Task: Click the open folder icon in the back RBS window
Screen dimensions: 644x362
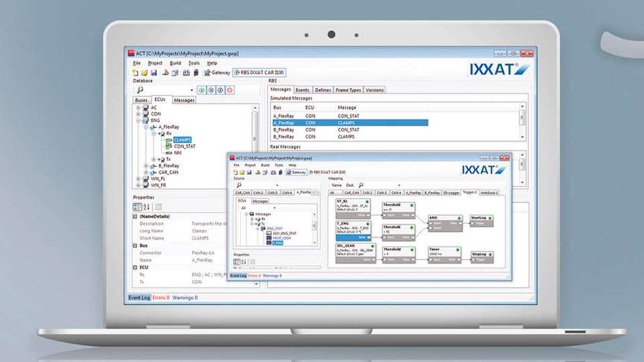Action: 144,72
